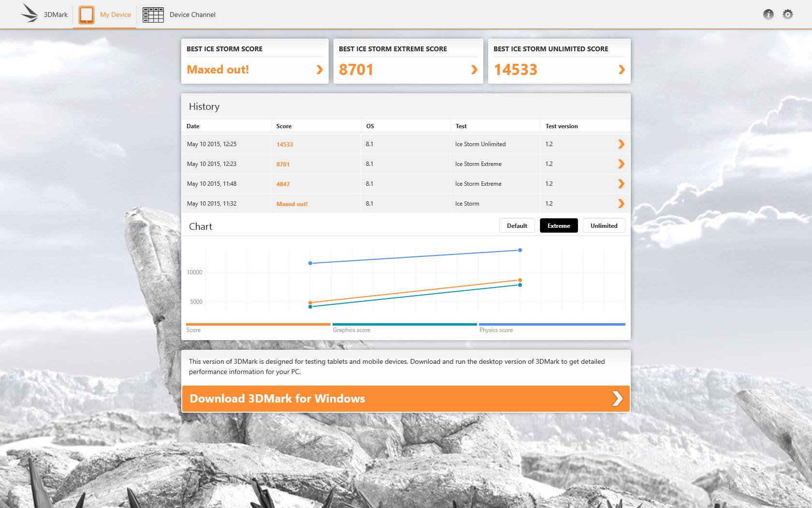This screenshot has height=508, width=812.
Task: Select row May 10 2015, 11:48
Action: tap(406, 184)
